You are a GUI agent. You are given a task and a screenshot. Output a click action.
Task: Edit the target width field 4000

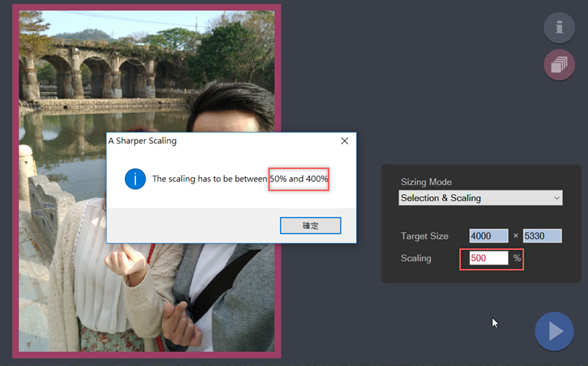point(489,236)
